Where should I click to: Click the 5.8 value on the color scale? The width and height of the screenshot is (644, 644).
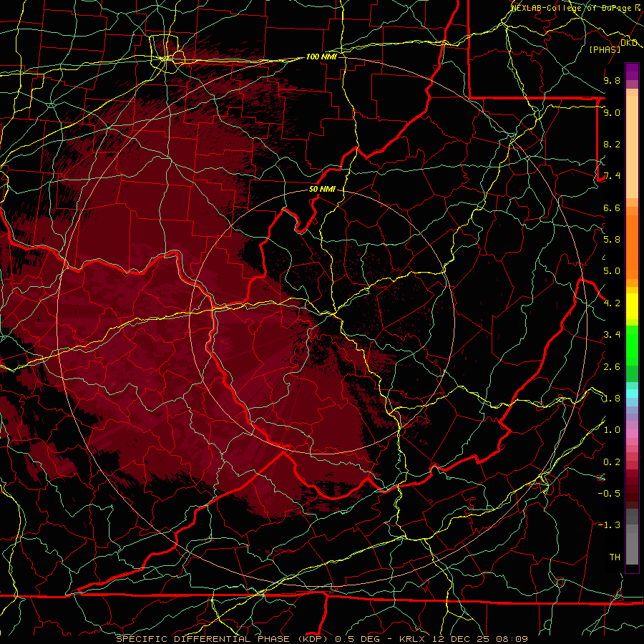612,240
